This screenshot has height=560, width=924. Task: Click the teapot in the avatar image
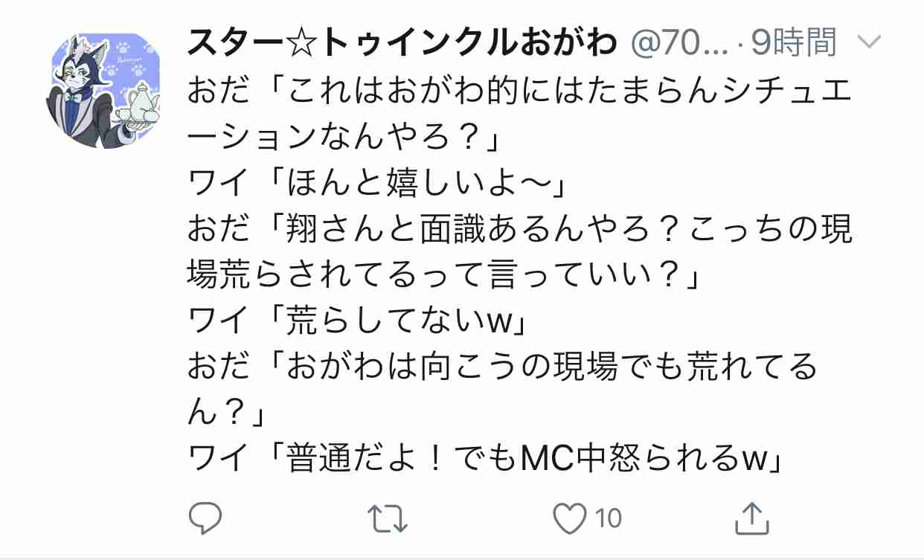click(x=135, y=106)
